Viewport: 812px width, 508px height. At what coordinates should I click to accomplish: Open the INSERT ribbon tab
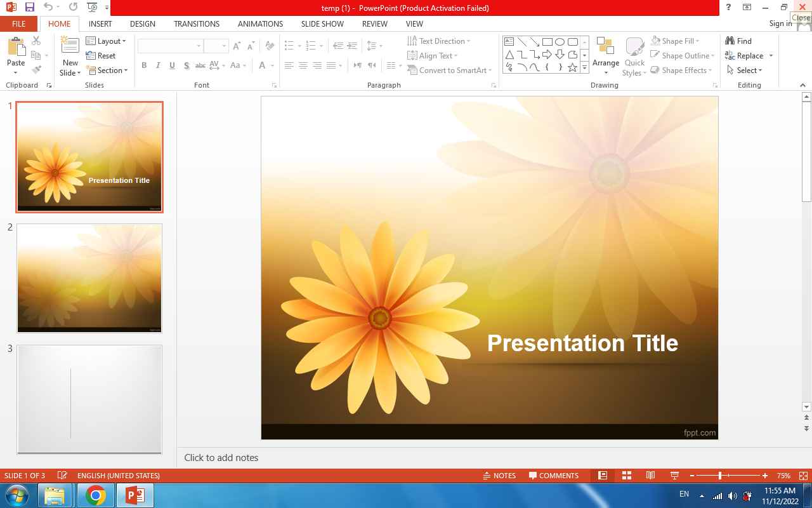(100, 24)
